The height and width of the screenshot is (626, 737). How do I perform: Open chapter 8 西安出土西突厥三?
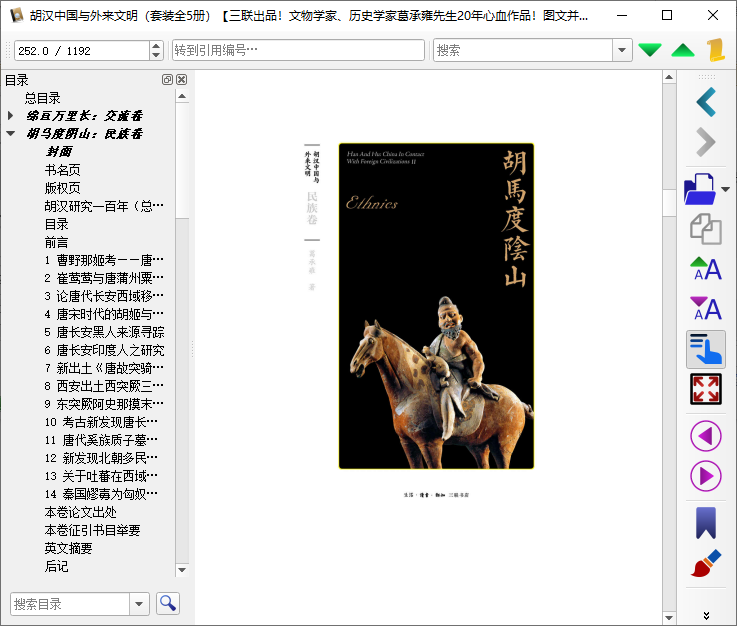pos(104,386)
